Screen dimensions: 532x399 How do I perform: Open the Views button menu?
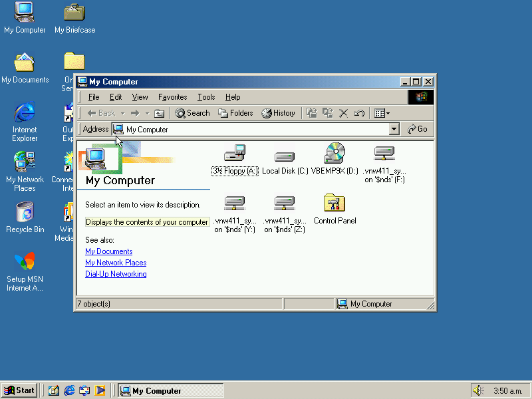point(382,113)
